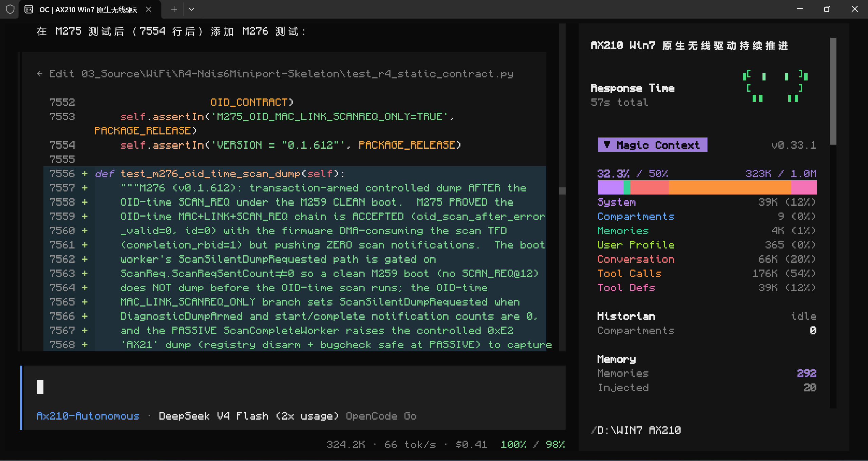This screenshot has width=868, height=461.
Task: Click the Tool Calls row
Action: tap(707, 274)
